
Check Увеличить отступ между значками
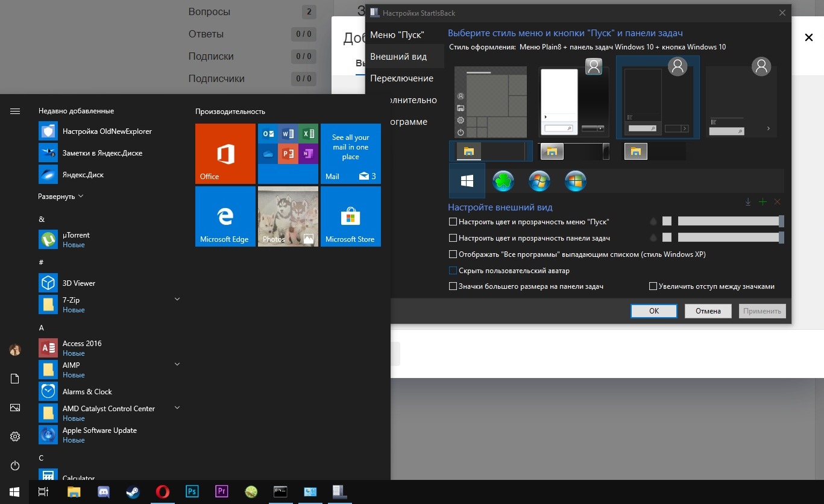[653, 286]
